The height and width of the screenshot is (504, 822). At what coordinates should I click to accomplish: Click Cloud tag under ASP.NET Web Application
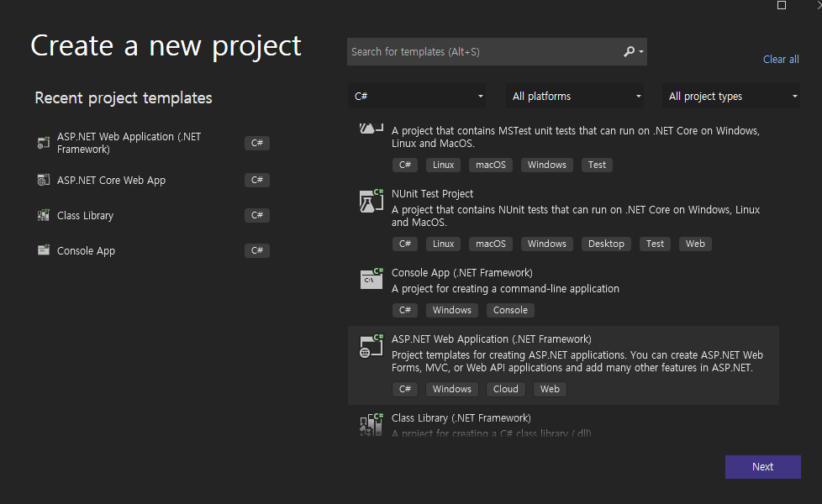click(x=505, y=389)
